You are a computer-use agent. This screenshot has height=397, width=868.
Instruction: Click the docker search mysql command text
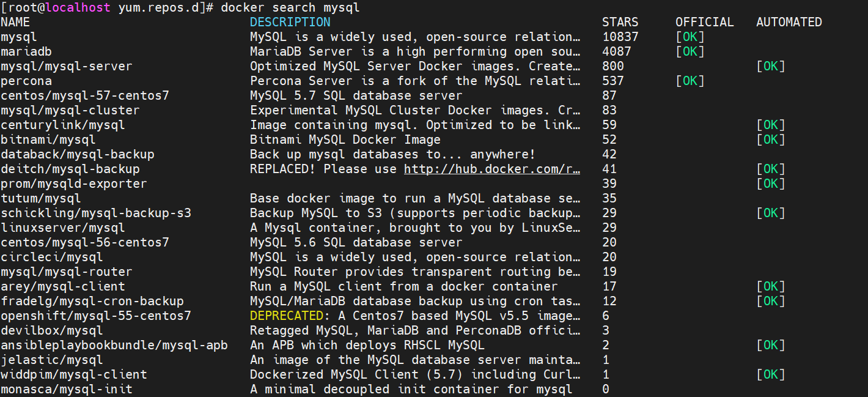pyautogui.click(x=290, y=7)
